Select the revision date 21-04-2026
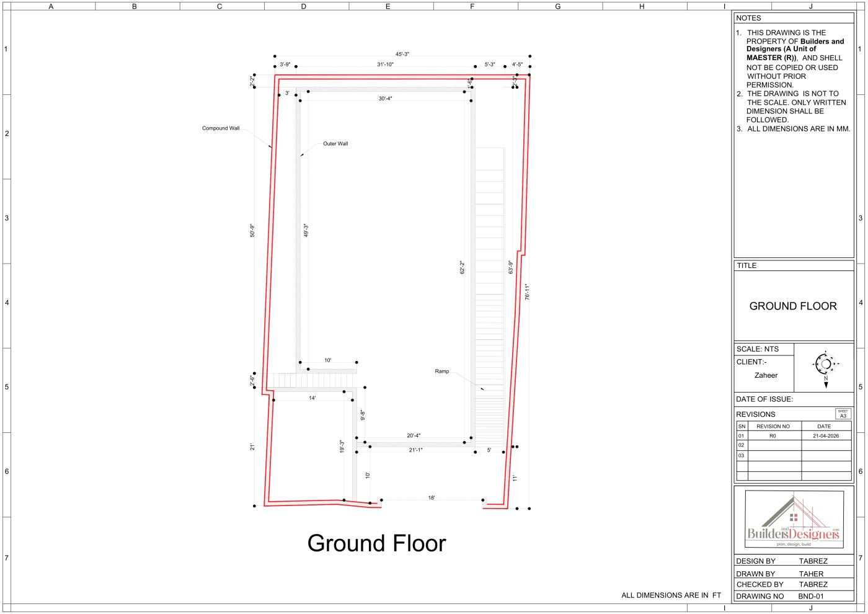This screenshot has height=614, width=868. click(x=826, y=436)
